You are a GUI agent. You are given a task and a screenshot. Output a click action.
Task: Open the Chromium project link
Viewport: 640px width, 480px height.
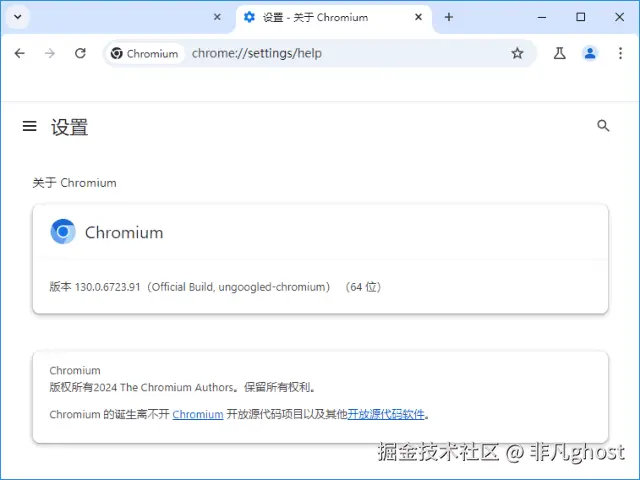click(198, 414)
